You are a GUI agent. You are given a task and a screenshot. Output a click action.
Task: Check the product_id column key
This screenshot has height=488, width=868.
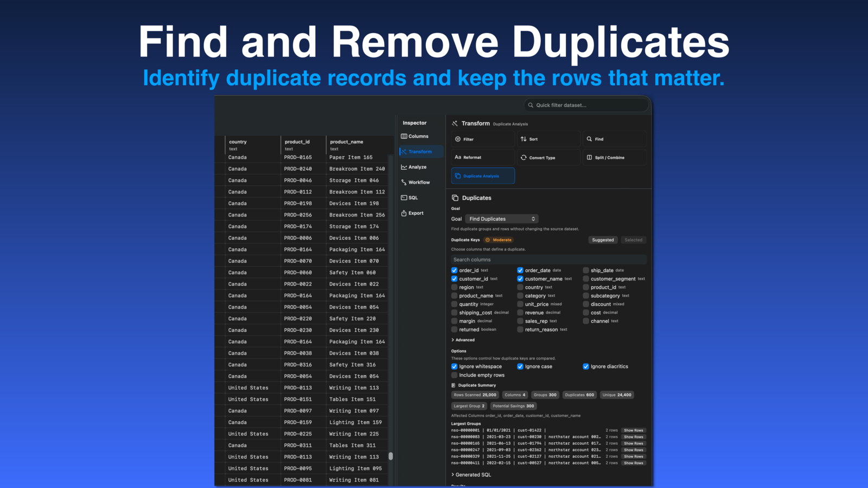click(586, 287)
